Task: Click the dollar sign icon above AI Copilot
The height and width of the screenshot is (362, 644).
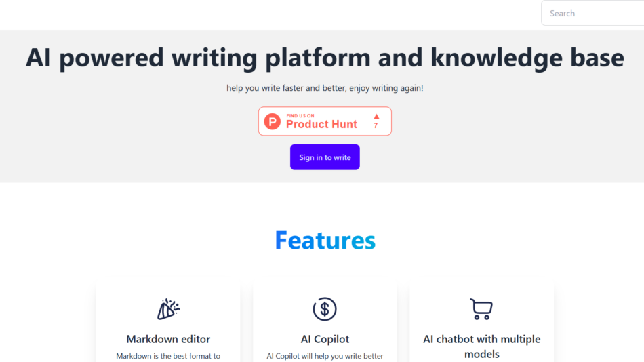Action: [325, 309]
